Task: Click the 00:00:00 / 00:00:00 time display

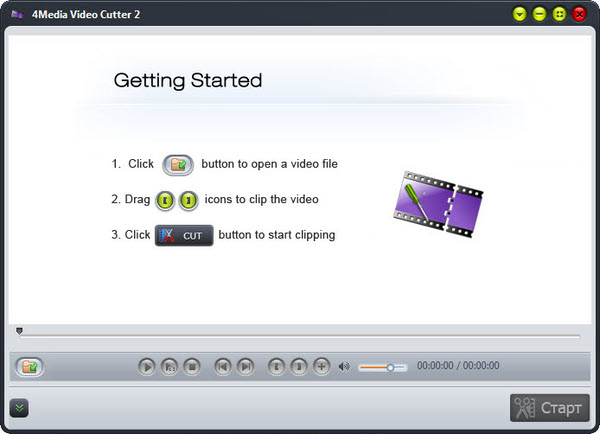Action: click(x=458, y=367)
